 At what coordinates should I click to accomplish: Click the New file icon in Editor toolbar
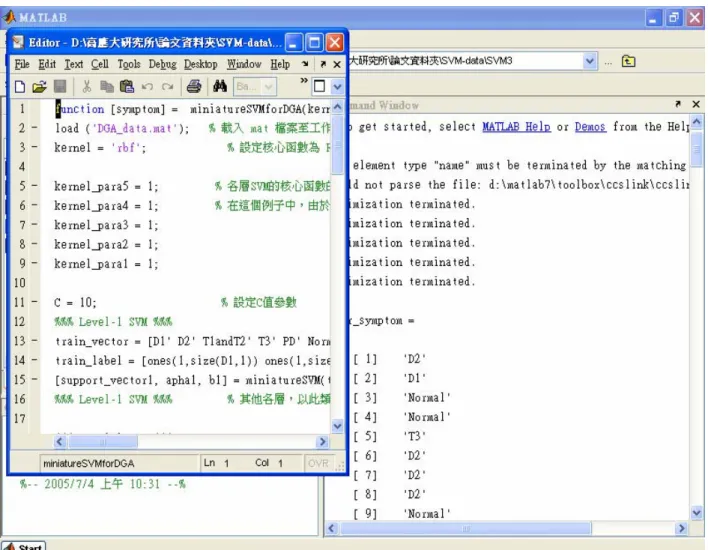tap(20, 86)
